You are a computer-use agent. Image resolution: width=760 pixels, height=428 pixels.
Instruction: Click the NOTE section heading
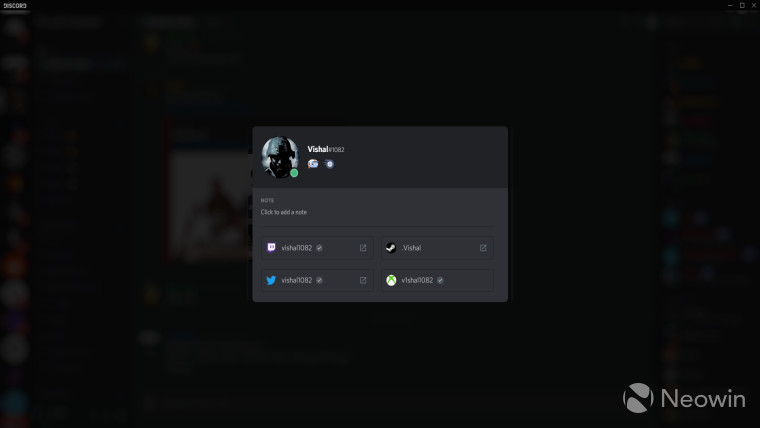pyautogui.click(x=267, y=200)
